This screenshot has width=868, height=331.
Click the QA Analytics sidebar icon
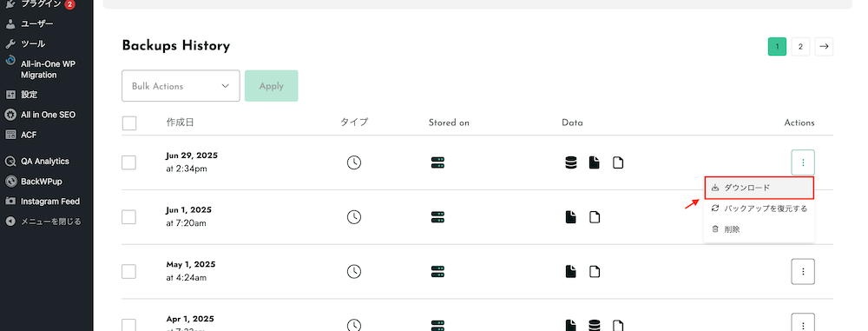[10, 162]
